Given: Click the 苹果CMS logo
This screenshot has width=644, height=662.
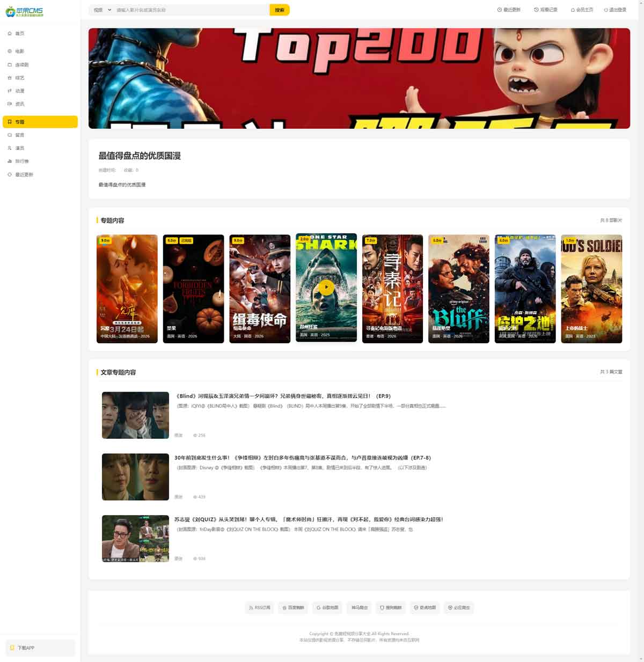Looking at the screenshot, I should click(x=25, y=11).
